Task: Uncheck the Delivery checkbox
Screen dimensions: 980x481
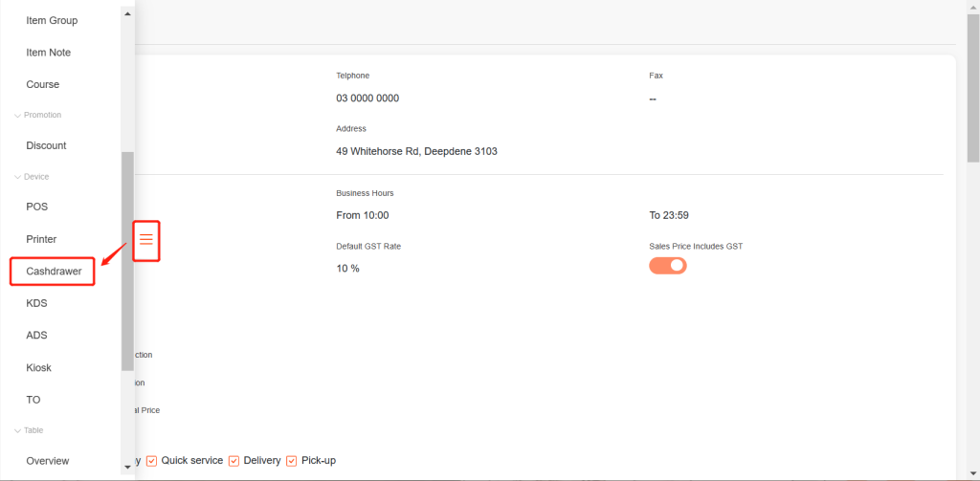Action: 234,461
